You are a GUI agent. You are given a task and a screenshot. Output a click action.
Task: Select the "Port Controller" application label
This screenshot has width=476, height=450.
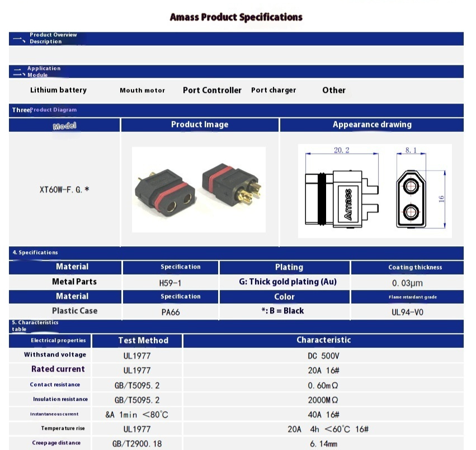click(212, 90)
